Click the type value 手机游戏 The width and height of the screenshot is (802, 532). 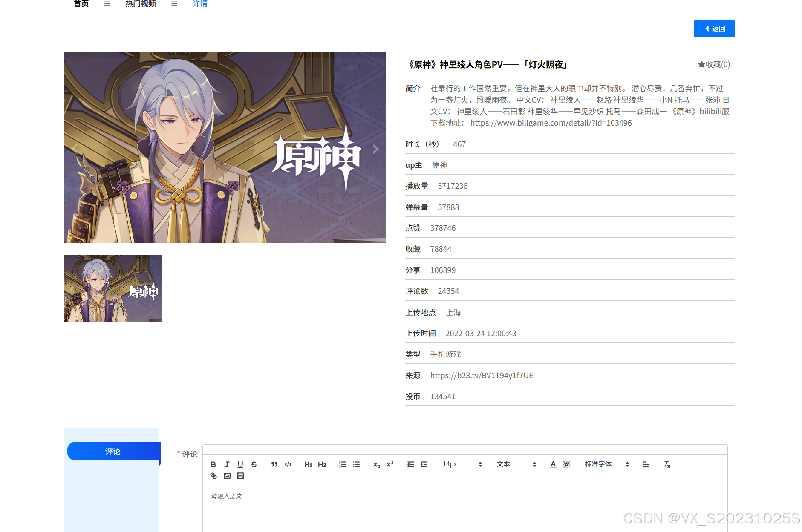point(445,354)
